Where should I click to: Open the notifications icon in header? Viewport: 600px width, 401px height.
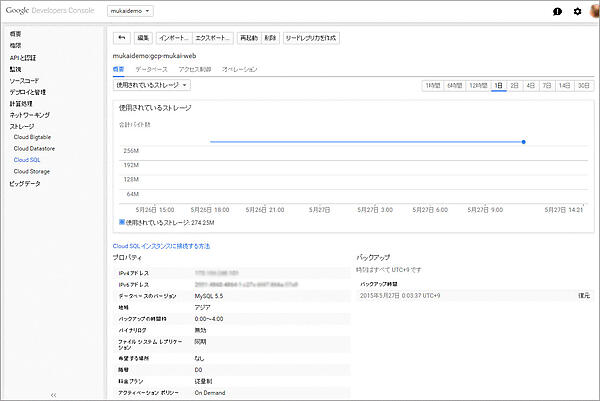click(556, 11)
